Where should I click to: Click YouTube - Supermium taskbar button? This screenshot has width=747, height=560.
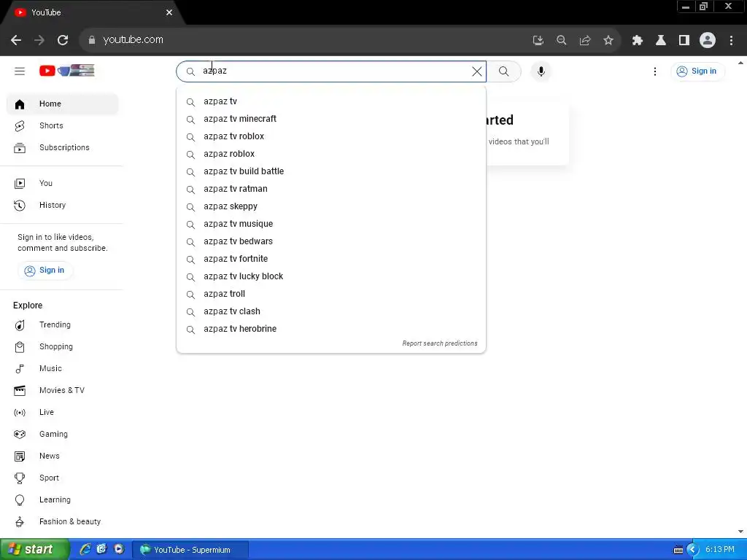190,550
